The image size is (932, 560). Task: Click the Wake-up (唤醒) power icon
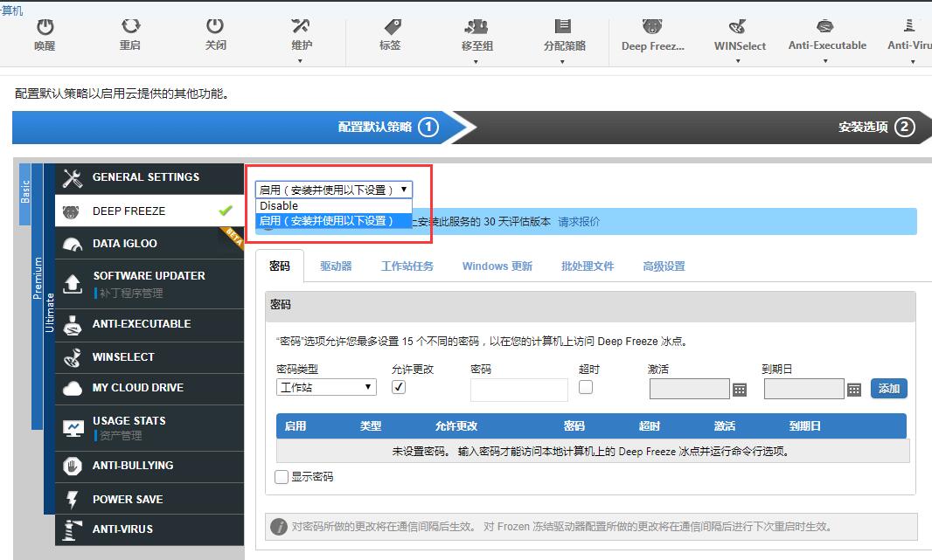[x=44, y=28]
